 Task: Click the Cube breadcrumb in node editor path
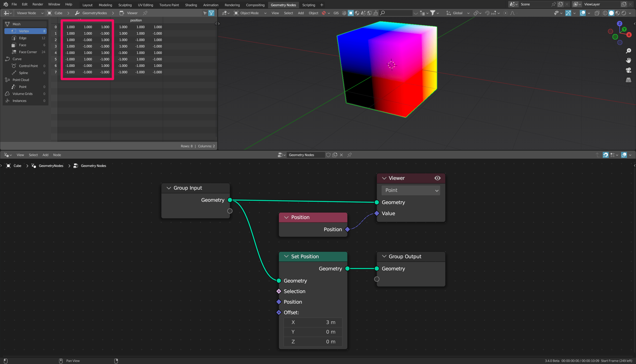point(17,166)
